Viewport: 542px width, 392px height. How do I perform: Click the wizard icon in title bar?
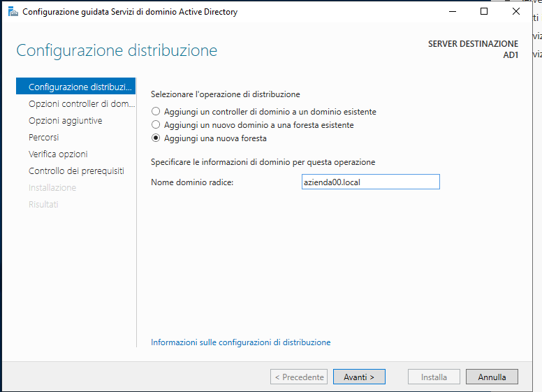click(x=13, y=12)
